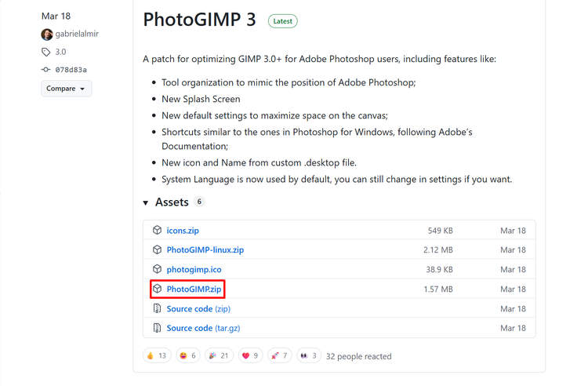Image resolution: width=588 pixels, height=386 pixels.
Task: Toggle the thumbs up reaction
Action: pos(157,356)
